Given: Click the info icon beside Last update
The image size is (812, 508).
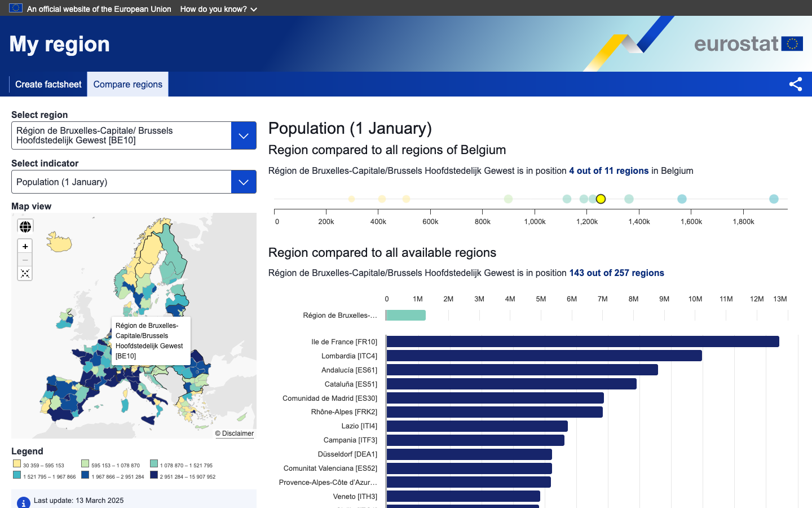Looking at the screenshot, I should (23, 502).
